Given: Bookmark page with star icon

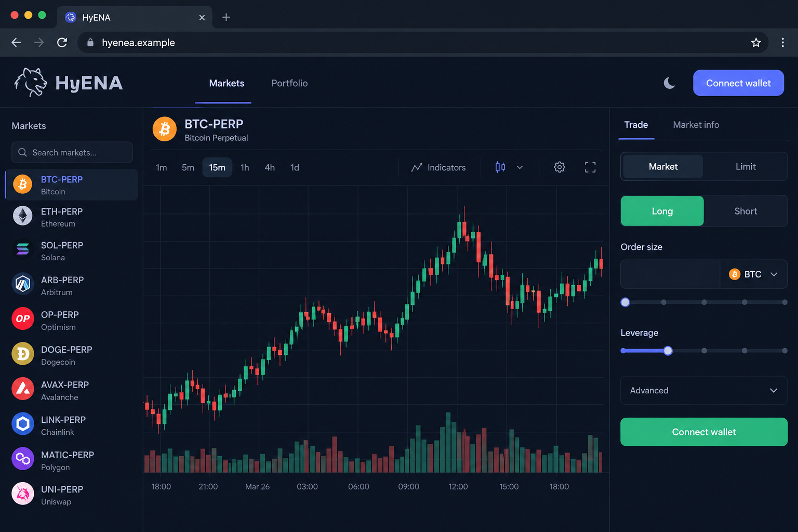Looking at the screenshot, I should 756,43.
